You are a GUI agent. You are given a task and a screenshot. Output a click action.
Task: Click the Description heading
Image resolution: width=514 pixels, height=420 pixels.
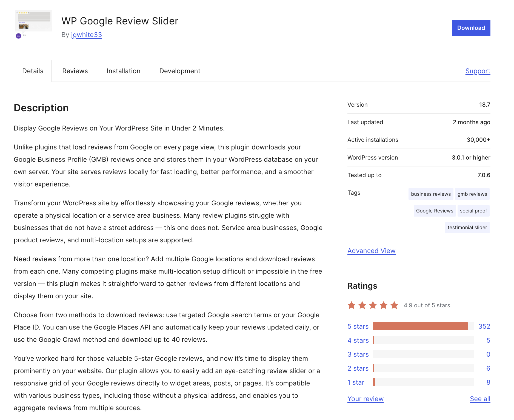41,108
